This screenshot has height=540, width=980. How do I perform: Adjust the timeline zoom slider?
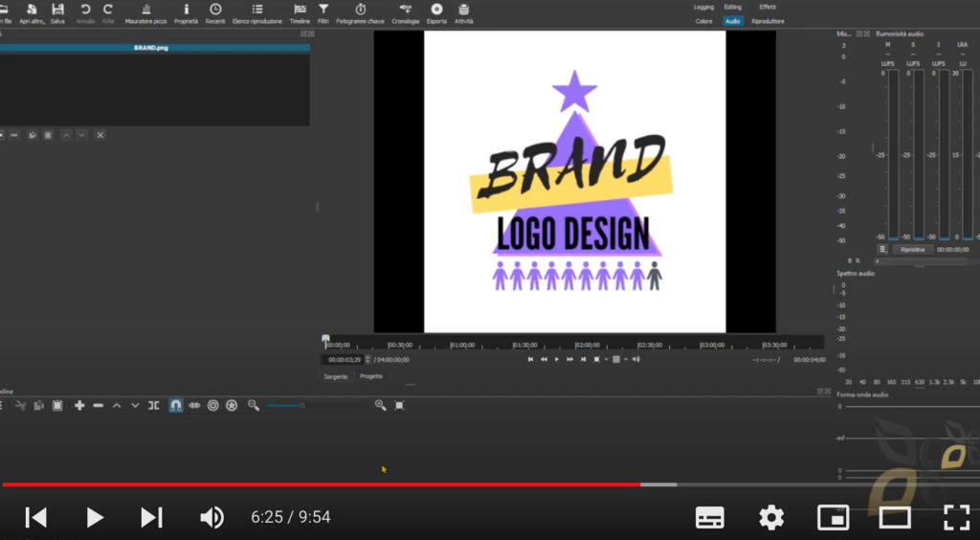pyautogui.click(x=318, y=406)
